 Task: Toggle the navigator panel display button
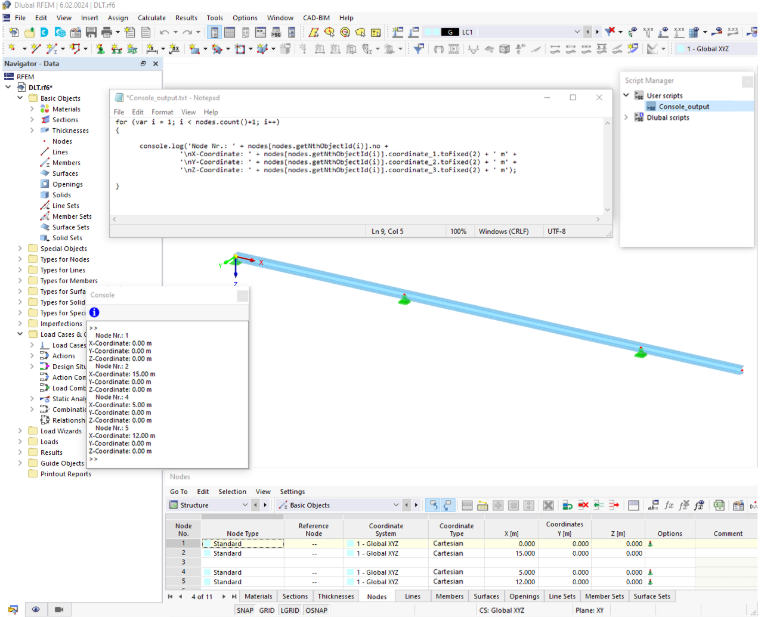[x=215, y=32]
